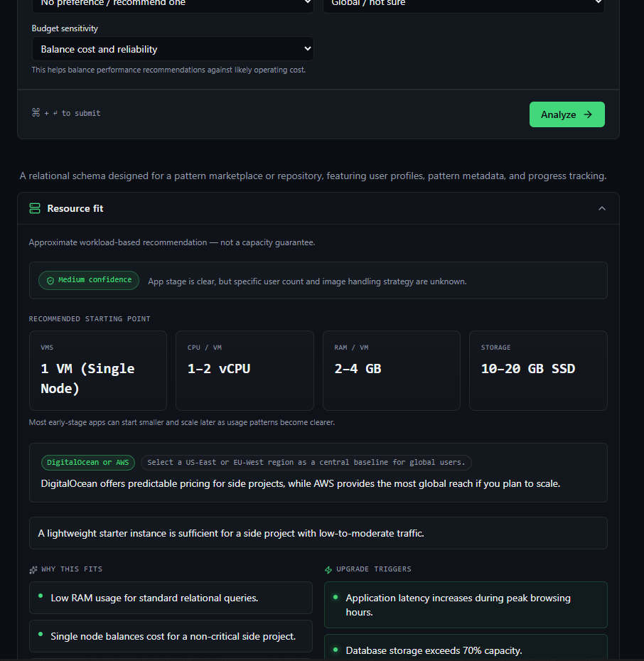Select the RAM 2–4 GB card
The height and width of the screenshot is (661, 644).
392,370
